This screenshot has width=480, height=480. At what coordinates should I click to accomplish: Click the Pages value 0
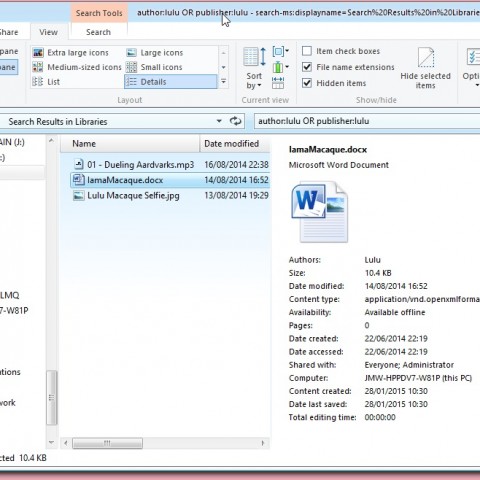(x=367, y=325)
